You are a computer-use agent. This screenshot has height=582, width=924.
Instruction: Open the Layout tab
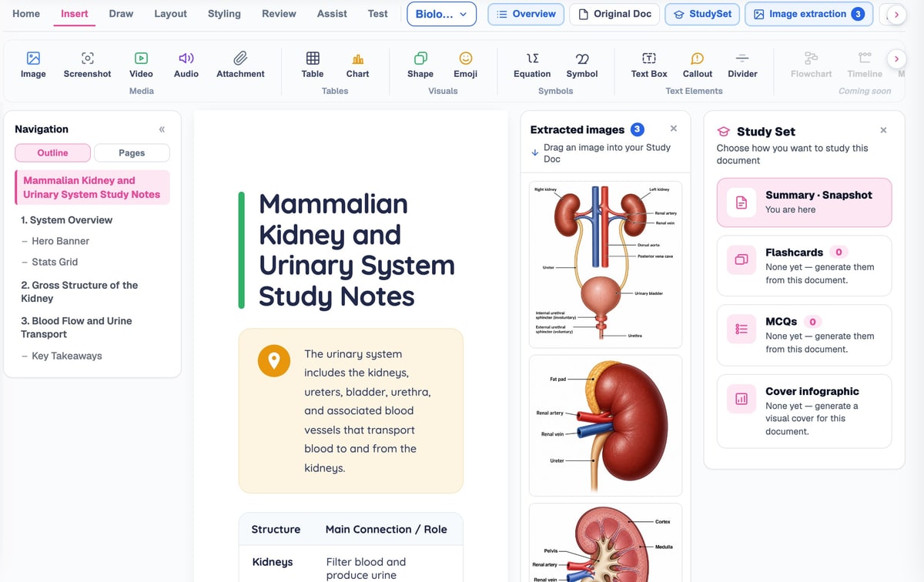coord(170,14)
